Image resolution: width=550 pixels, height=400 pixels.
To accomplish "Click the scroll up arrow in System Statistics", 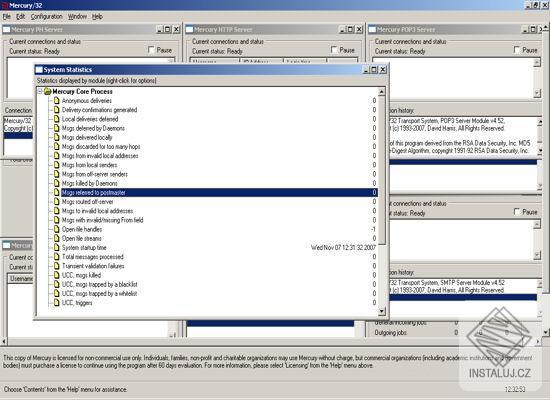I will [x=382, y=92].
